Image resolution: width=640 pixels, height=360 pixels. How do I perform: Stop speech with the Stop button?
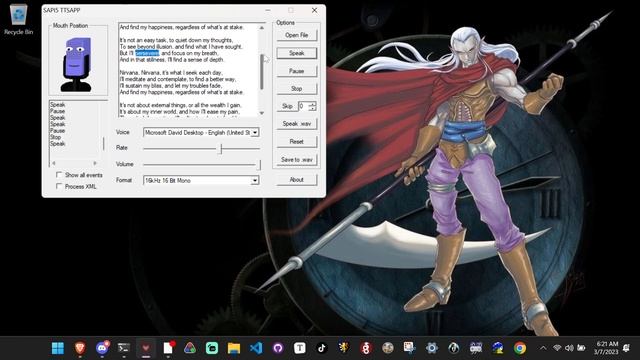coord(297,89)
